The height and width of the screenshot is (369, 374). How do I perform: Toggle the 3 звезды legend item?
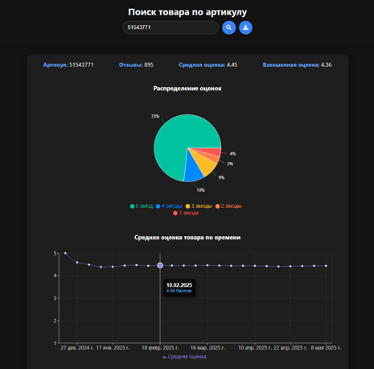(199, 206)
